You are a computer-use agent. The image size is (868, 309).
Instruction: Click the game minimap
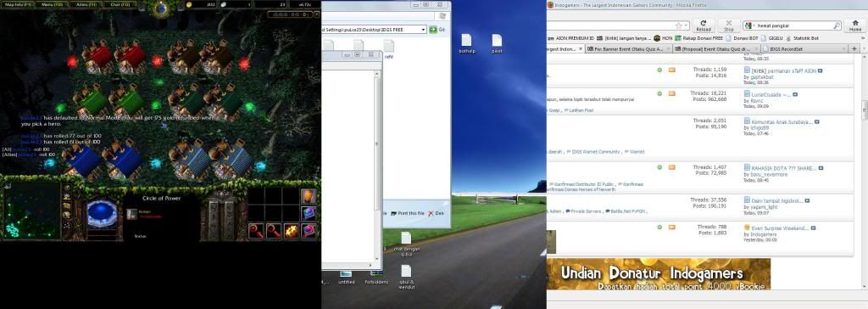click(x=31, y=211)
